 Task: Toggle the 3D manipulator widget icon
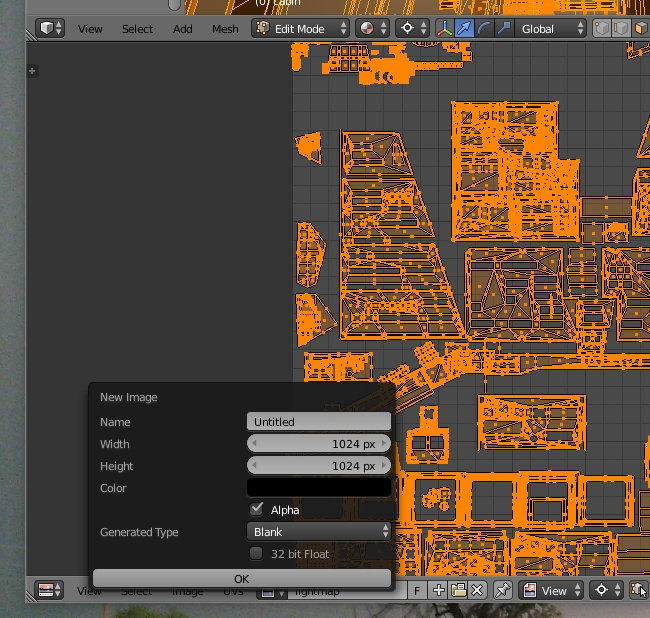(x=444, y=29)
